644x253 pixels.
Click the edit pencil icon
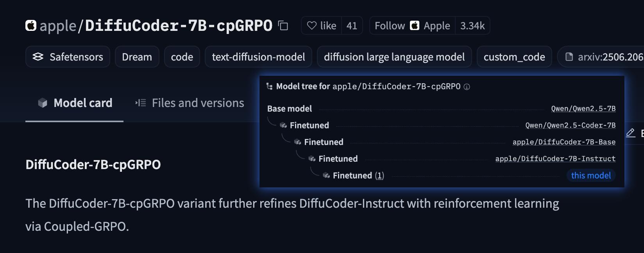[630, 133]
